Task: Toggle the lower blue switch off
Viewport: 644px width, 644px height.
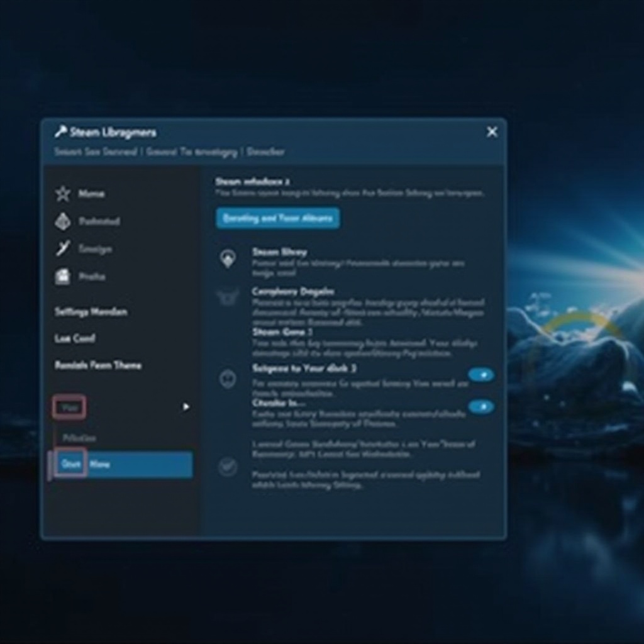Action: [481, 407]
